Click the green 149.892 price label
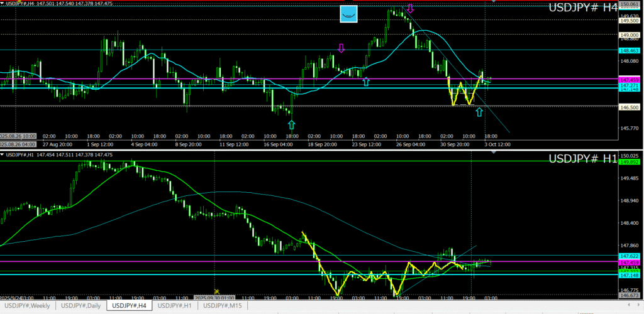The width and height of the screenshot is (644, 314). point(630,162)
